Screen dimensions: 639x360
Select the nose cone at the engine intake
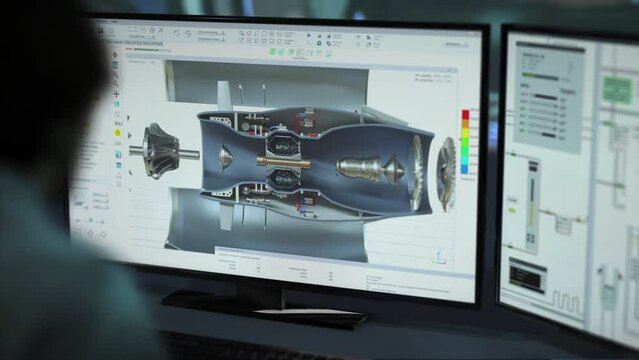coord(225,157)
